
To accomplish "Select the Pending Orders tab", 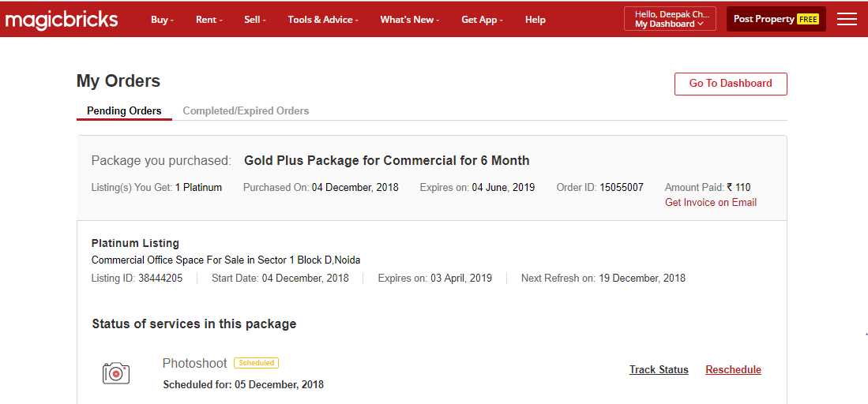I will pos(124,111).
